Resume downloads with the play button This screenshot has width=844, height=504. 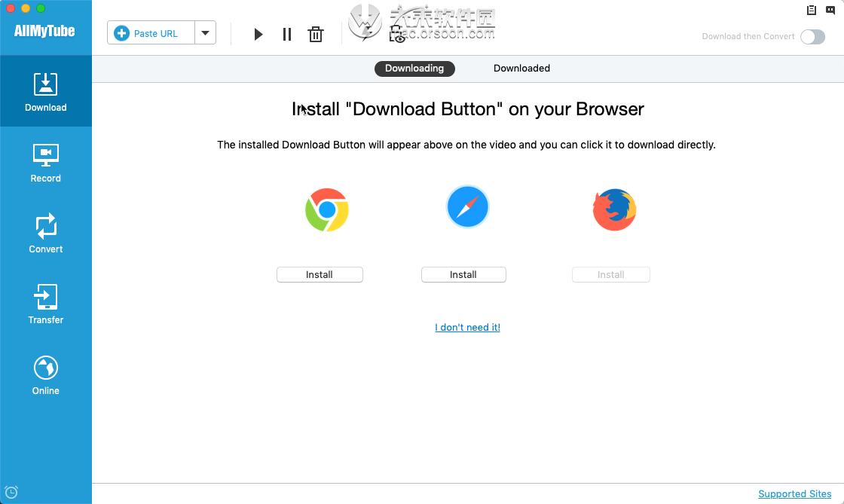coord(258,35)
